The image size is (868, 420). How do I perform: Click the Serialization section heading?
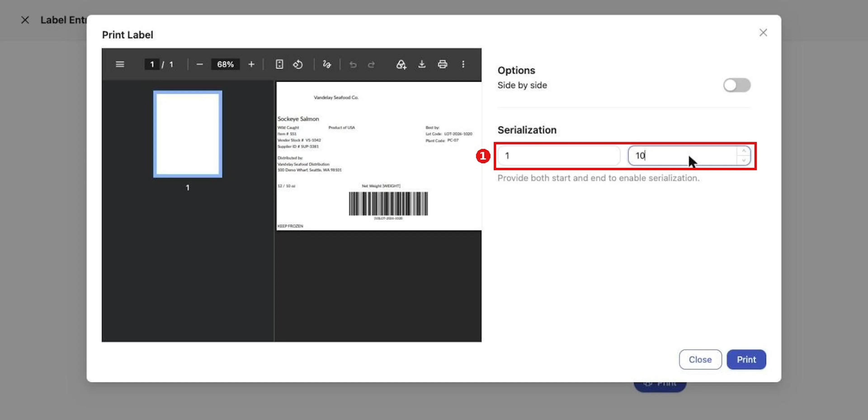[527, 130]
